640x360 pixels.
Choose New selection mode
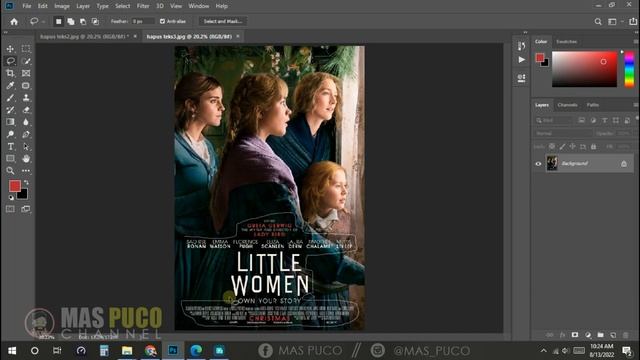[58, 22]
